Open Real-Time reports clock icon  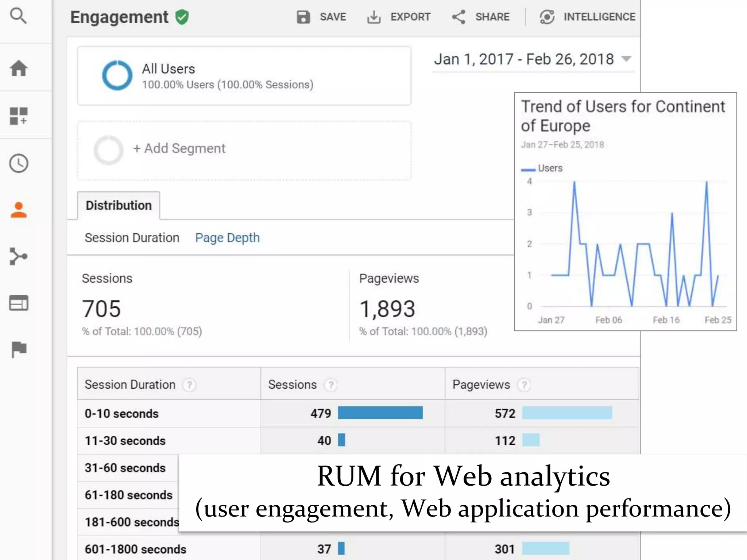click(19, 163)
